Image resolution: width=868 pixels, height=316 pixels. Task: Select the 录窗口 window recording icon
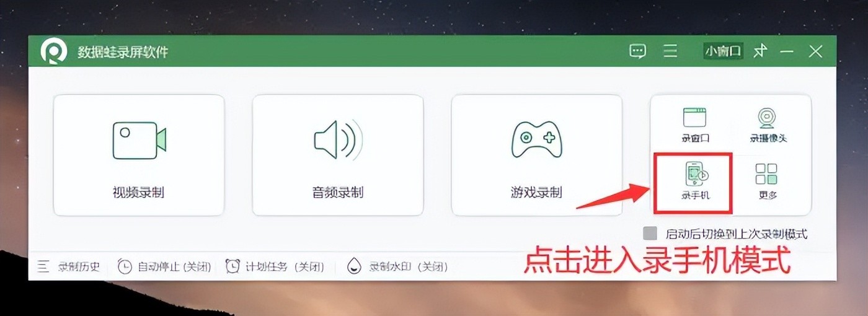coord(695,125)
